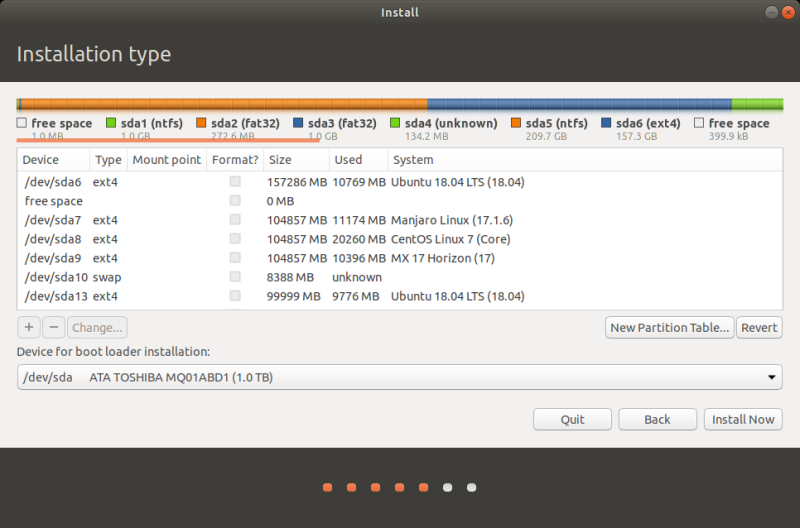800x528 pixels.
Task: Click the blue sda6 (ext4) legend swatch
Action: tap(607, 123)
